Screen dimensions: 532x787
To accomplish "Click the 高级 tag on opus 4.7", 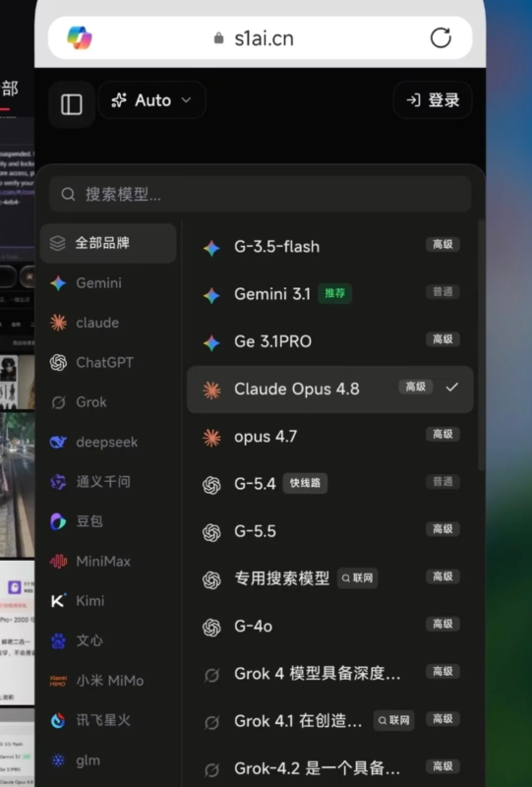I will tap(443, 434).
